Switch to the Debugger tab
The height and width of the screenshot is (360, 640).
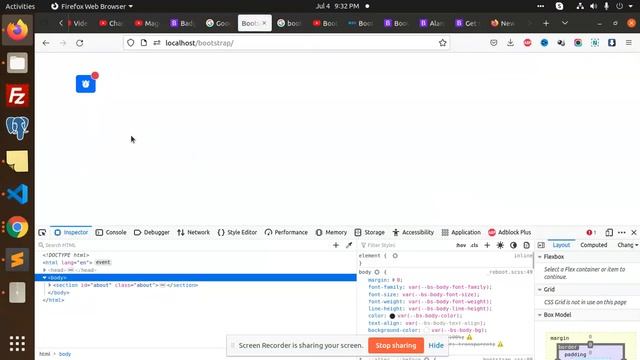coord(151,233)
